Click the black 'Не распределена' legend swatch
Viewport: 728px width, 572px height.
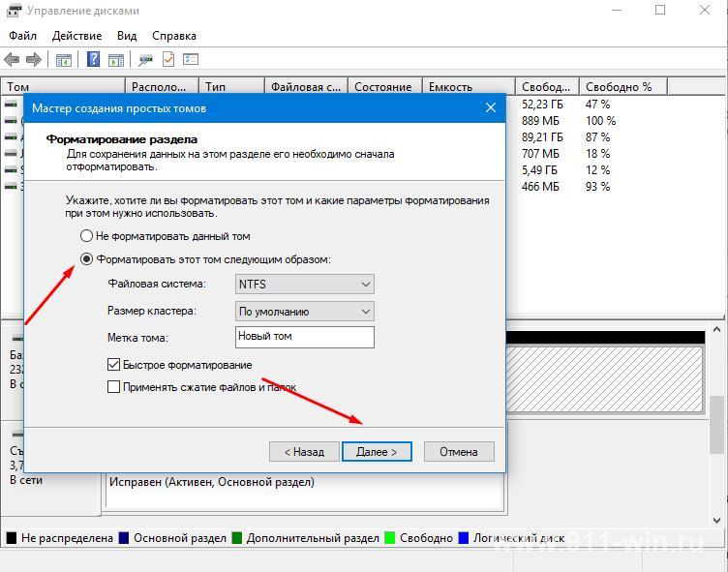pos(12,538)
